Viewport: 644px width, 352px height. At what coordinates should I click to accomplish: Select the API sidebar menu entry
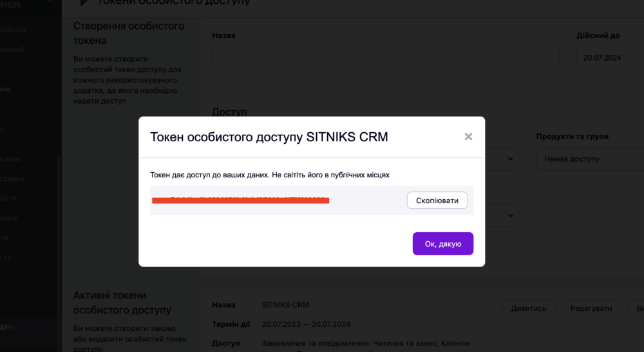(x=7, y=328)
